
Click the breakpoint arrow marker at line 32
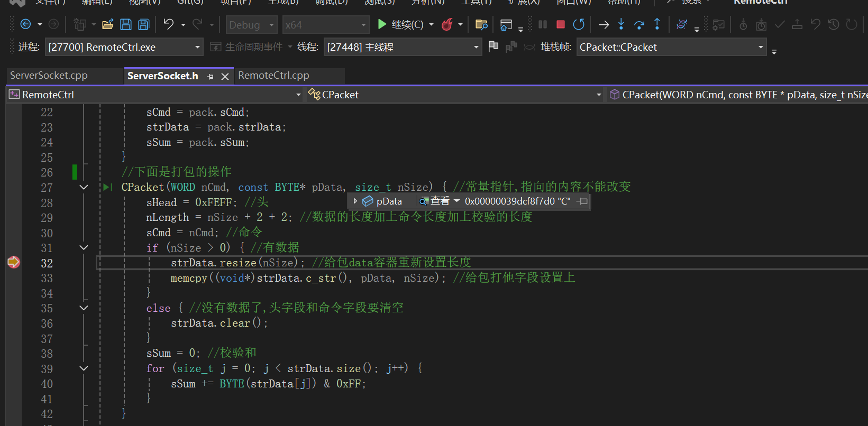coord(13,262)
